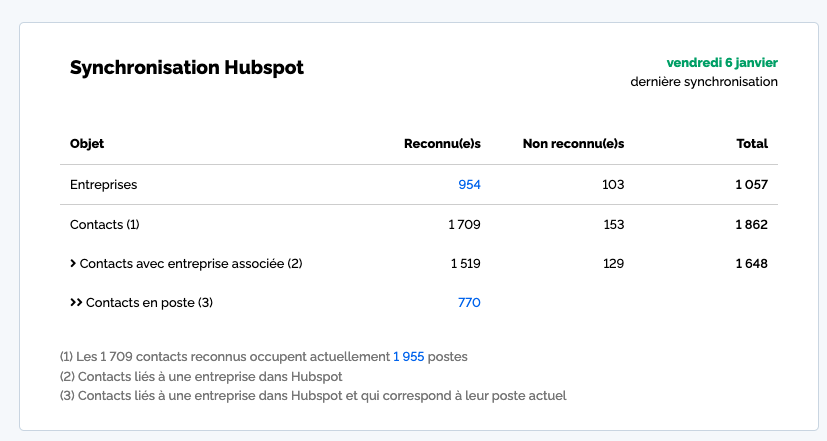Viewport: 827px width, 441px height.
Task: Click footnote (2) about Contacts liés à une entreprise
Action: 201,376
